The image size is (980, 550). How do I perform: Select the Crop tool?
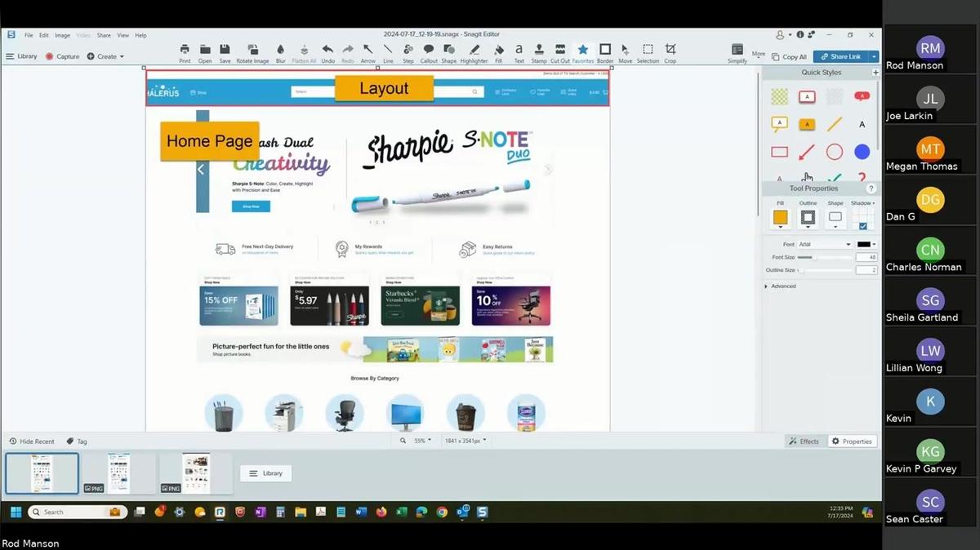[x=671, y=51]
